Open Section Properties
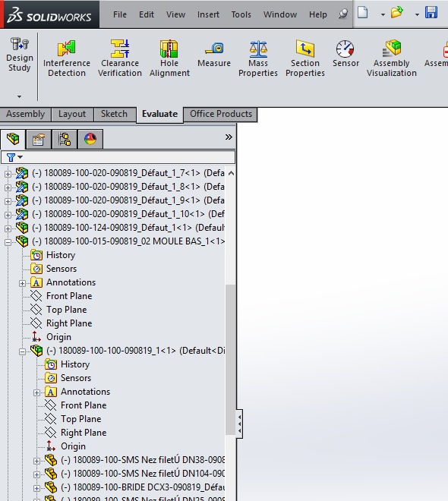The height and width of the screenshot is (501, 448). (x=304, y=58)
